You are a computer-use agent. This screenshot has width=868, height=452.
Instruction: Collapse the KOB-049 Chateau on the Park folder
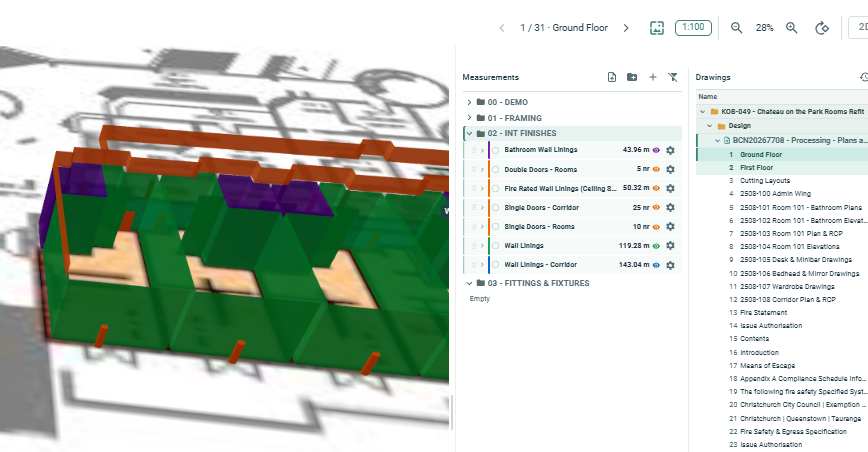click(x=702, y=111)
